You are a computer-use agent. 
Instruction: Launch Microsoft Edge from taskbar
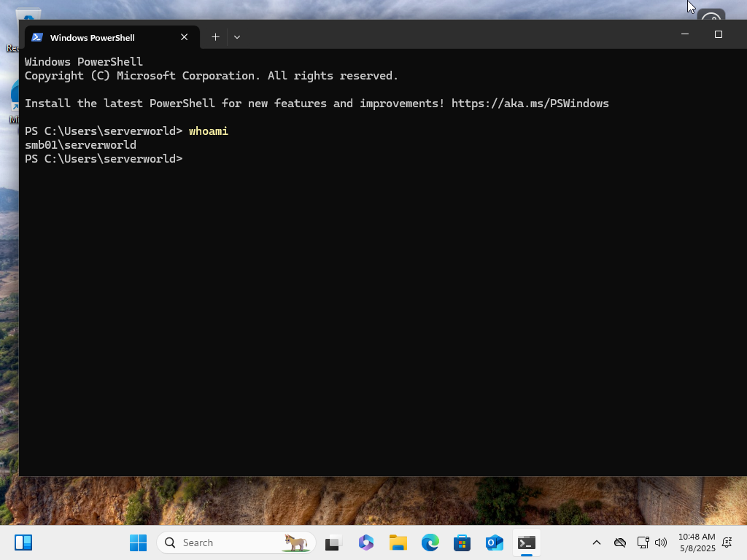(x=430, y=542)
